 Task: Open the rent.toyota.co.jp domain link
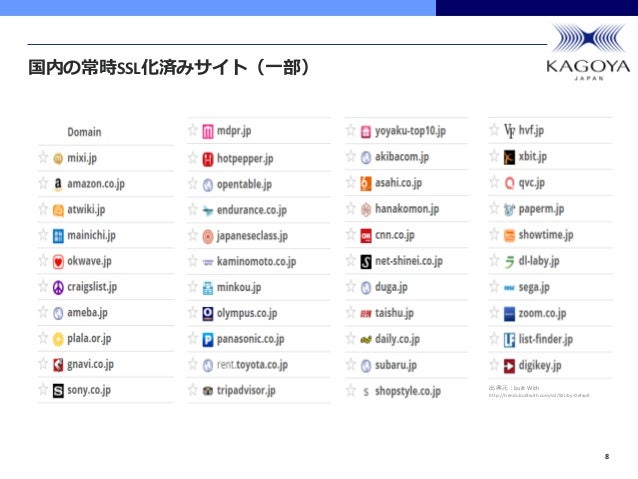[x=252, y=365]
